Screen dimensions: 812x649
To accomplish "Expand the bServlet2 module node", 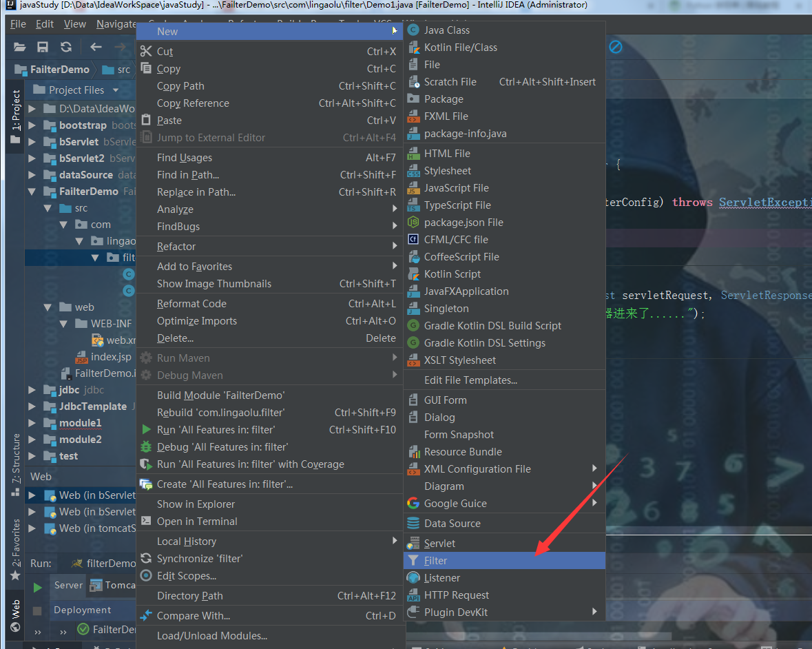I will coord(32,158).
